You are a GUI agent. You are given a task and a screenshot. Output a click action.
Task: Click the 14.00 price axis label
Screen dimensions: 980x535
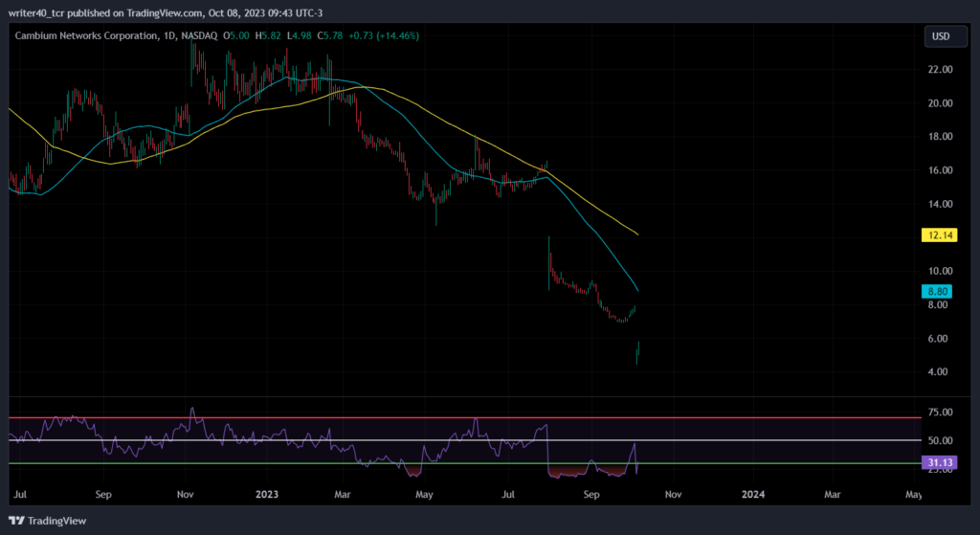tap(941, 204)
